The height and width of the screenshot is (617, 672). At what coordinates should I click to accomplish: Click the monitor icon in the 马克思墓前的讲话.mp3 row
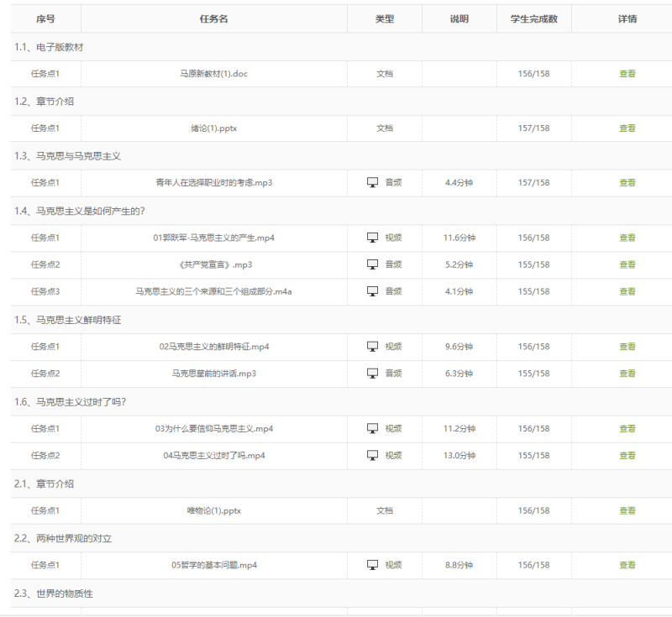[x=373, y=374]
